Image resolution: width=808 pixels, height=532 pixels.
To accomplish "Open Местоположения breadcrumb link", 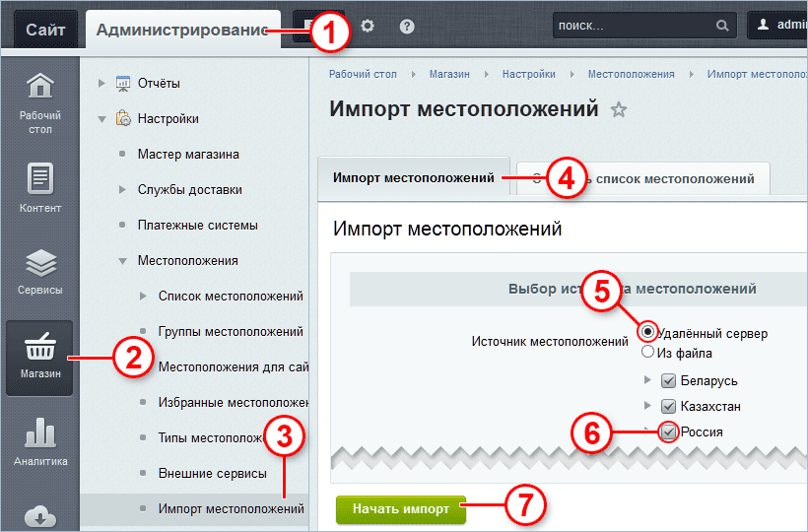I will (x=632, y=74).
